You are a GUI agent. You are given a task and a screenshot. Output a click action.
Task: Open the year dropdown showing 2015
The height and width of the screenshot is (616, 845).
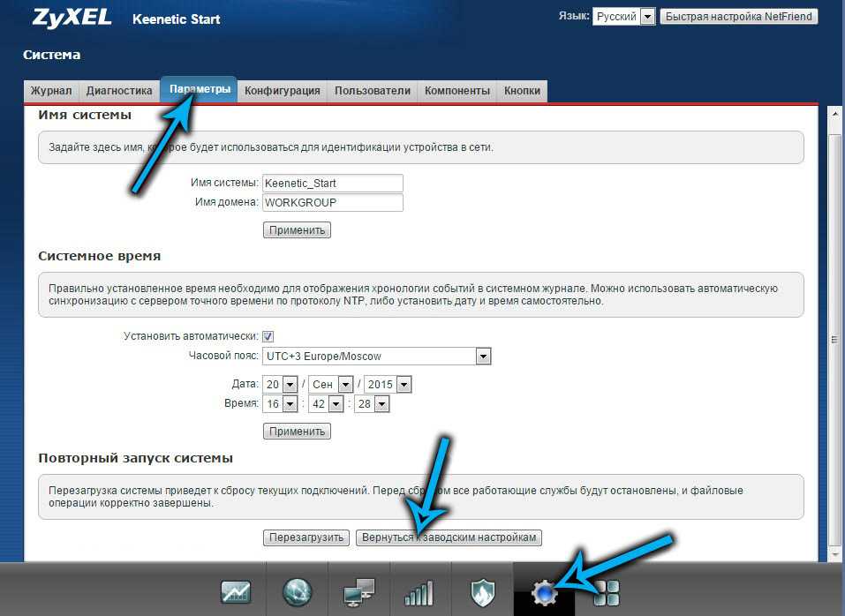(404, 385)
